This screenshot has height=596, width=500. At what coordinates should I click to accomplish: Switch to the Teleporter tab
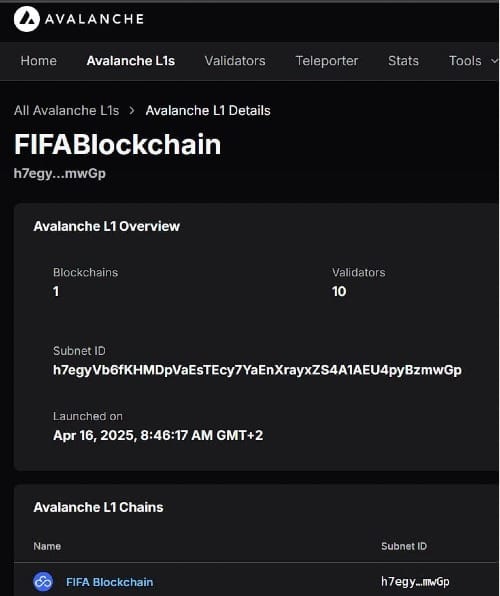(x=327, y=61)
